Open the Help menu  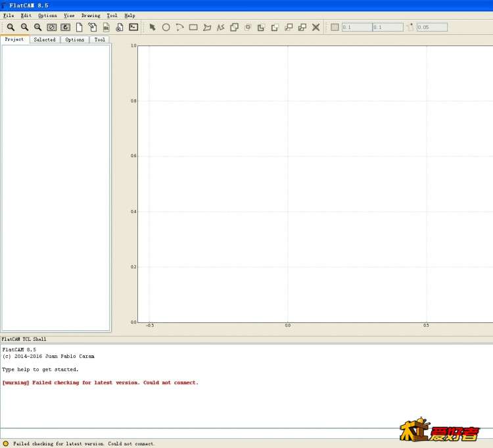pos(129,15)
